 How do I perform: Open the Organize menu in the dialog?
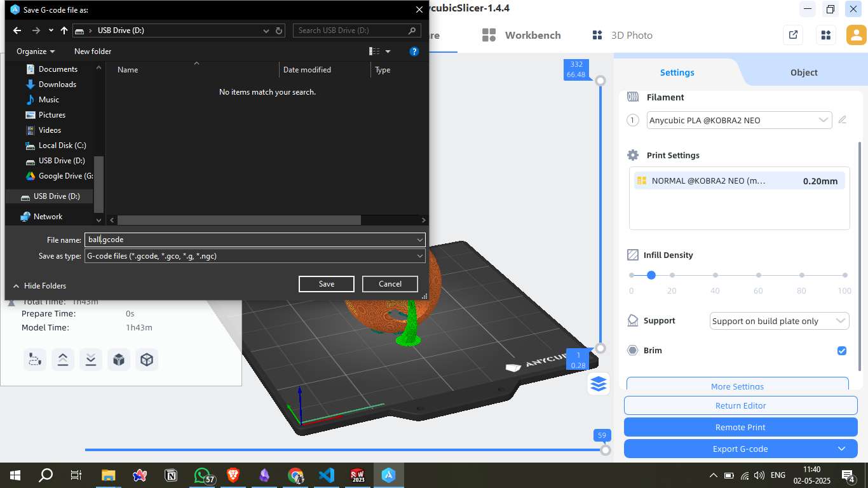point(36,51)
